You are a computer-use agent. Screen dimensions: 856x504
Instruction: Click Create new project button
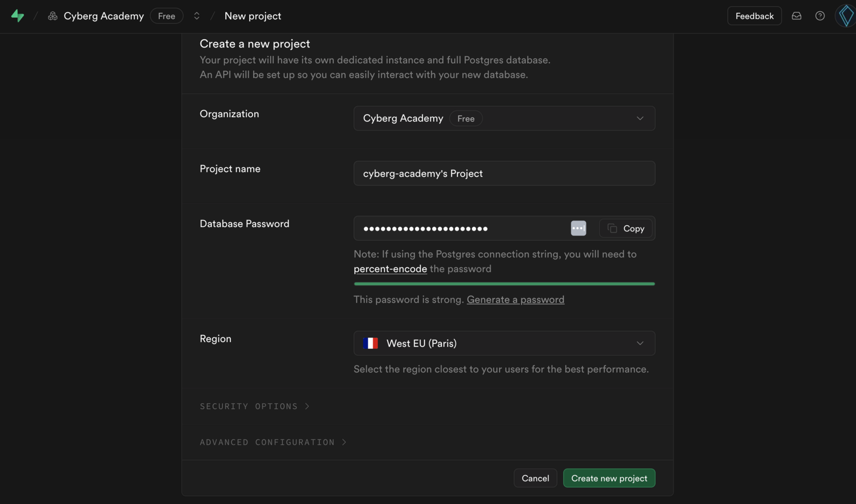click(x=609, y=478)
